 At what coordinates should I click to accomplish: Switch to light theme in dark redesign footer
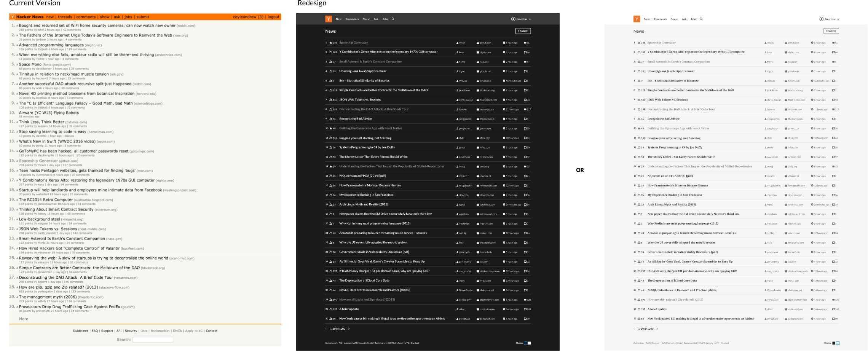tap(530, 343)
